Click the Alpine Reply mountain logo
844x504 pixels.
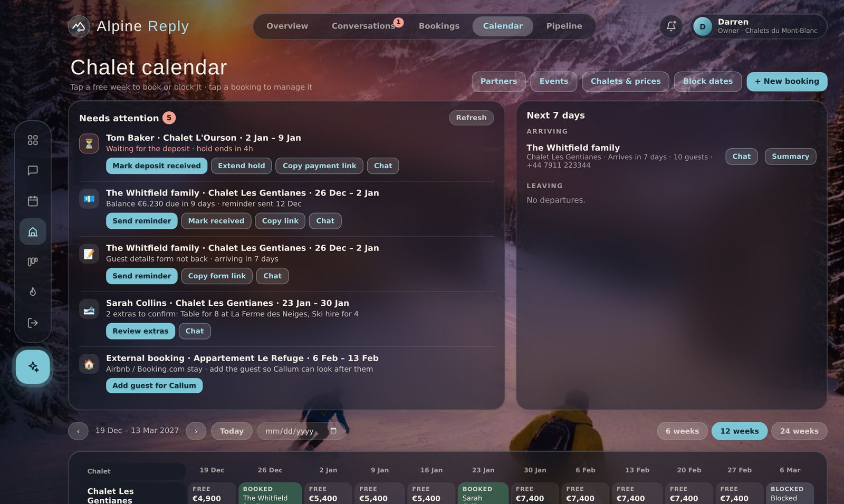pyautogui.click(x=79, y=26)
